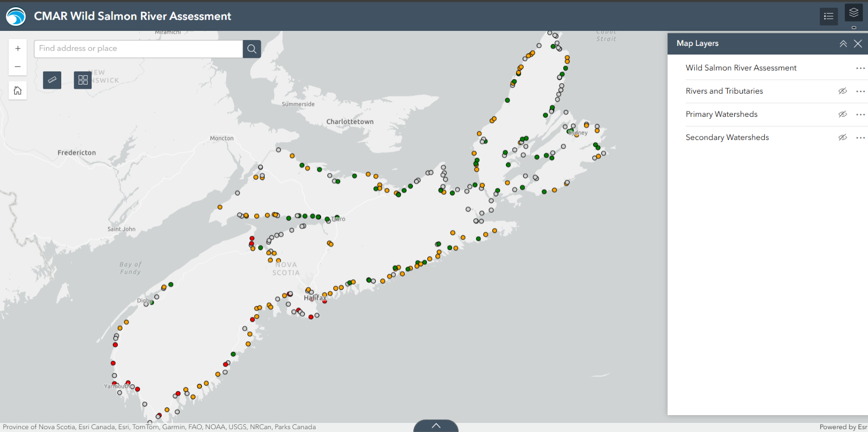The width and height of the screenshot is (868, 432).
Task: Click the map zoom out minus button
Action: (x=18, y=67)
